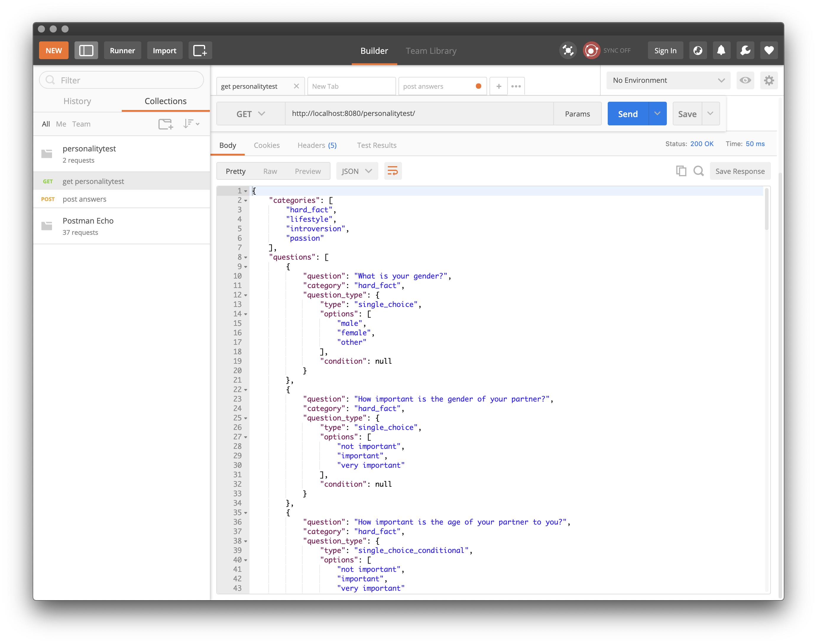The width and height of the screenshot is (817, 644).
Task: Open the Collections sidebar tab
Action: (x=166, y=101)
